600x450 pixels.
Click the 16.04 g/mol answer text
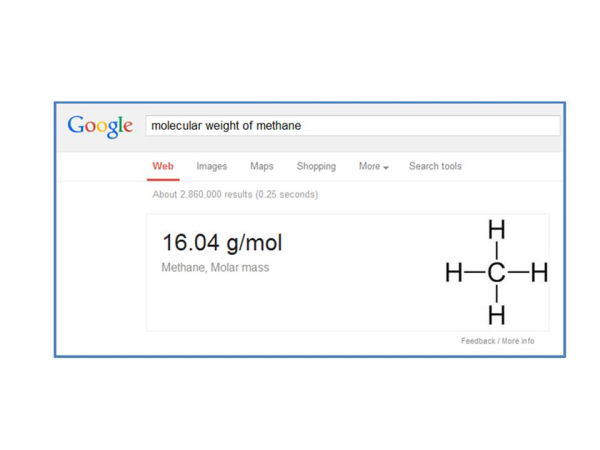[x=222, y=243]
